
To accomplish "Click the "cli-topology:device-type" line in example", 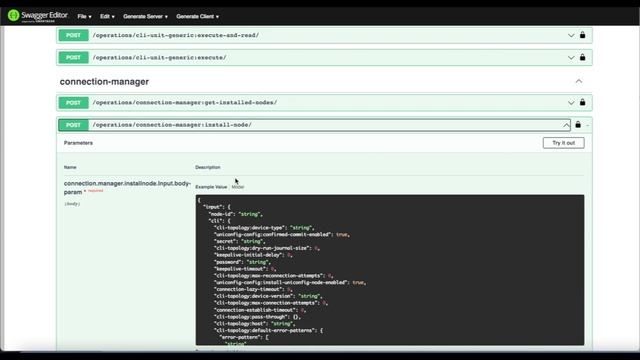I will click(264, 228).
